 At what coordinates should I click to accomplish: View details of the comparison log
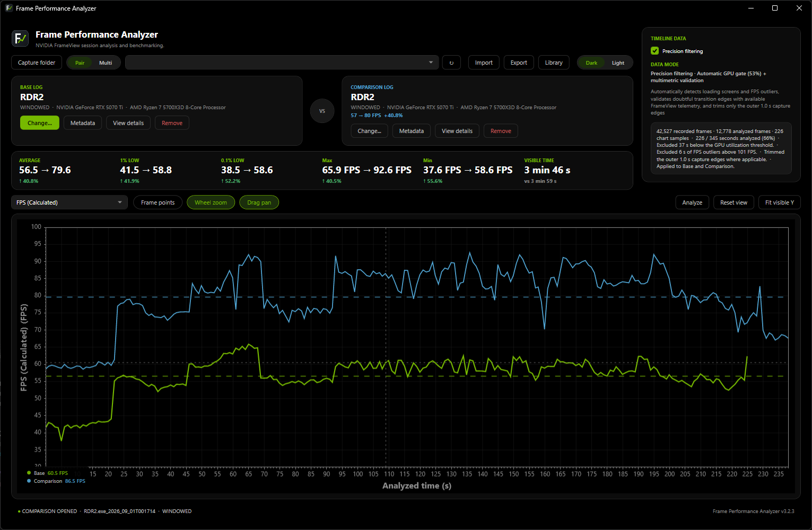pos(457,131)
